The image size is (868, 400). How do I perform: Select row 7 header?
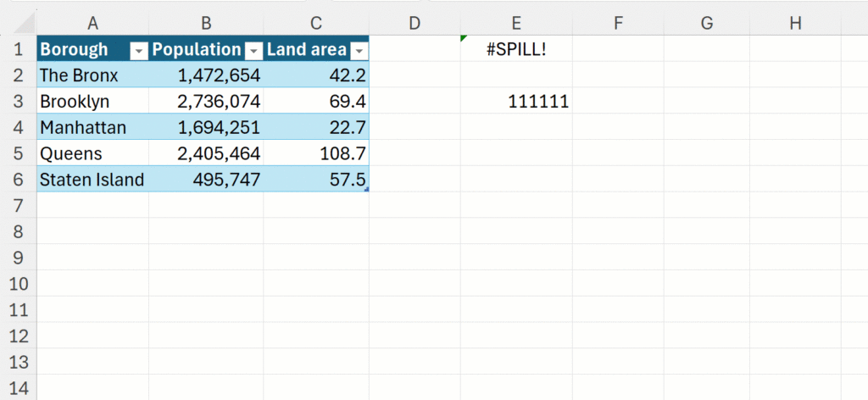(x=19, y=205)
